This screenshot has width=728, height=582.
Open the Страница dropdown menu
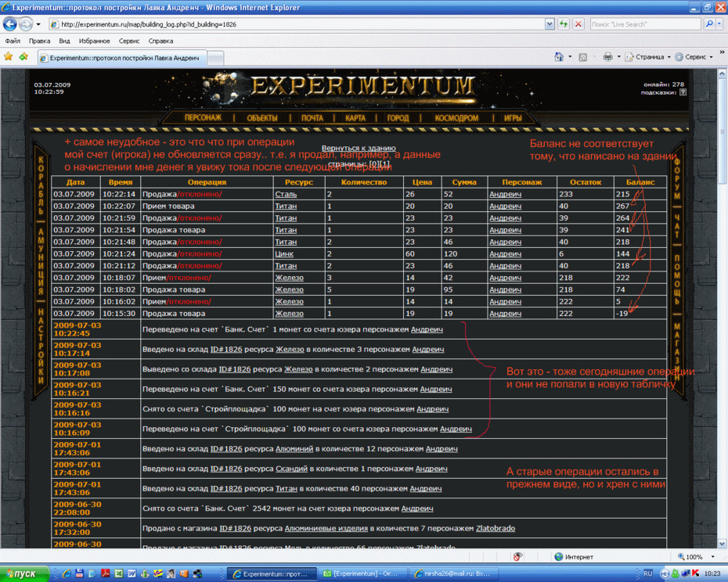(648, 57)
